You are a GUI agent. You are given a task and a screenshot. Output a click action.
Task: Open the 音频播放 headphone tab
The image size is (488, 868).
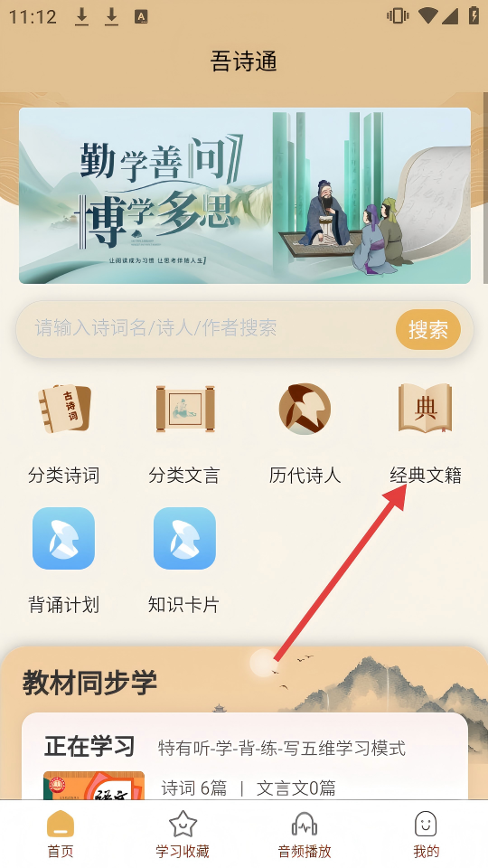305,834
